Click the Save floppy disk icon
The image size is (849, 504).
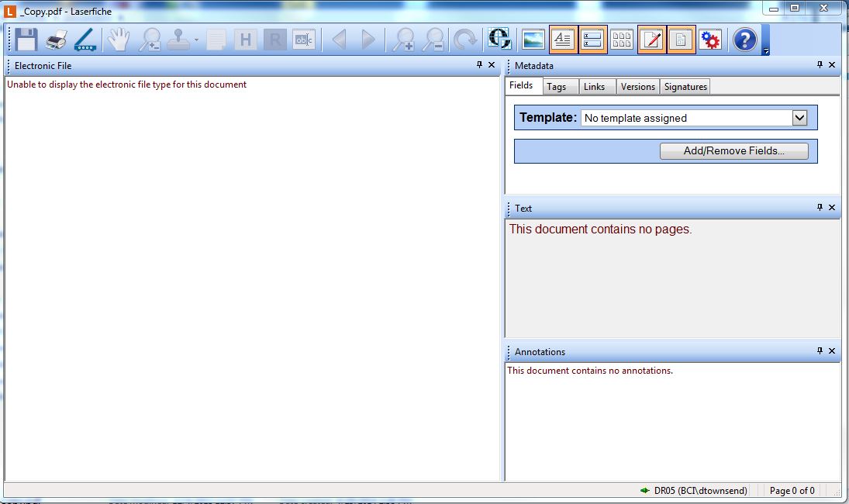coord(26,40)
